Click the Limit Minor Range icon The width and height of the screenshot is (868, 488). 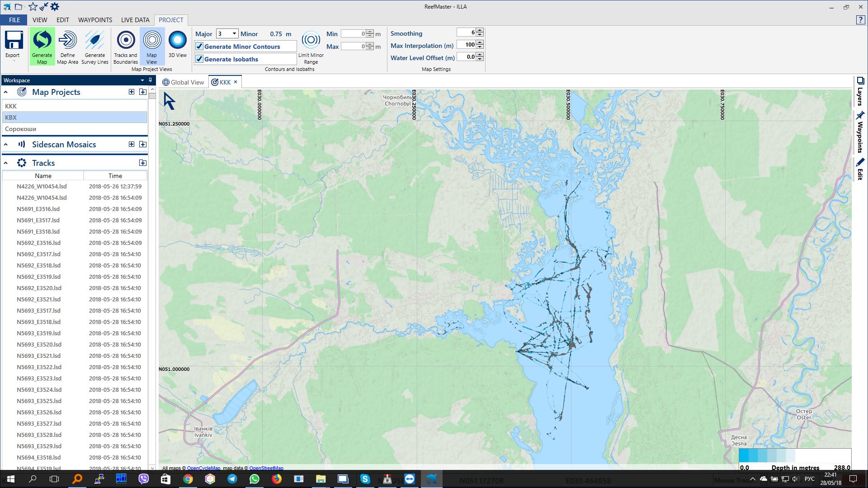click(311, 41)
